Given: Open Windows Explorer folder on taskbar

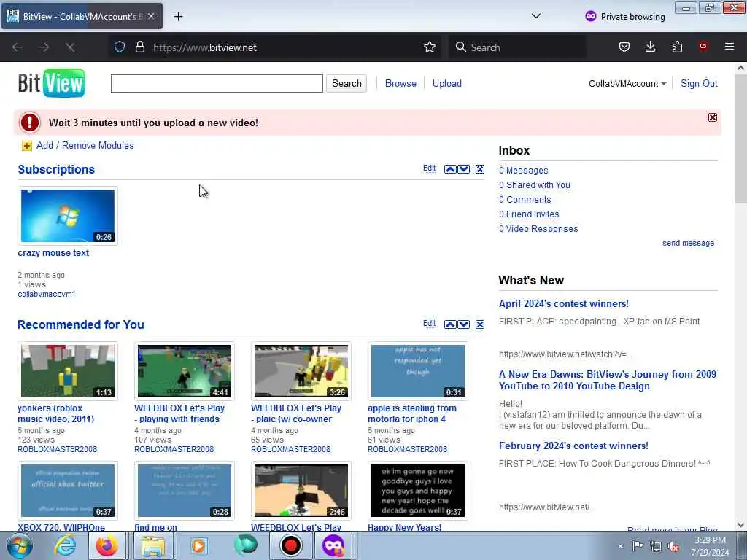Looking at the screenshot, I should click(x=153, y=545).
